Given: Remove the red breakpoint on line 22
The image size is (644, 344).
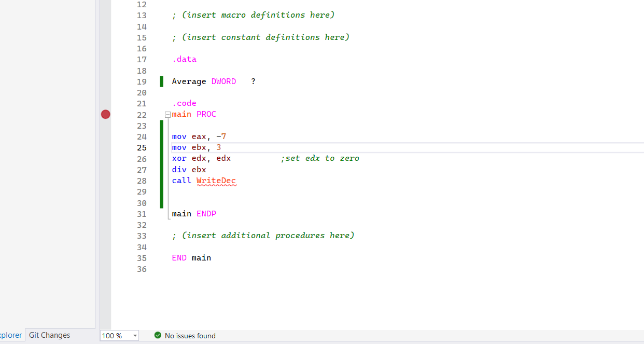Looking at the screenshot, I should tap(105, 114).
